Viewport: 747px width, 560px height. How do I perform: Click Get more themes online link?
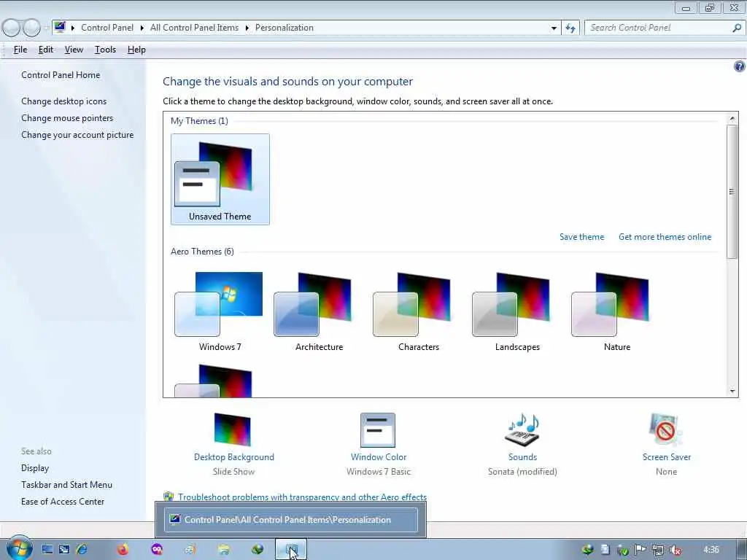(x=665, y=237)
